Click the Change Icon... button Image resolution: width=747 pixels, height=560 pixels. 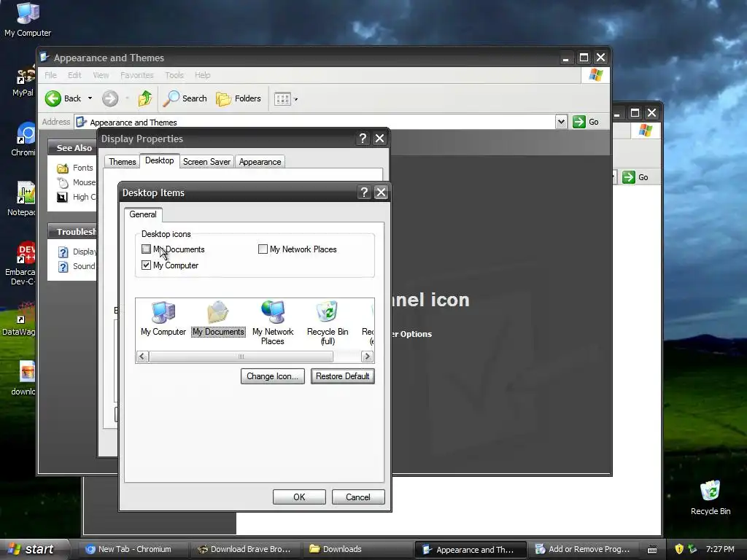(273, 376)
